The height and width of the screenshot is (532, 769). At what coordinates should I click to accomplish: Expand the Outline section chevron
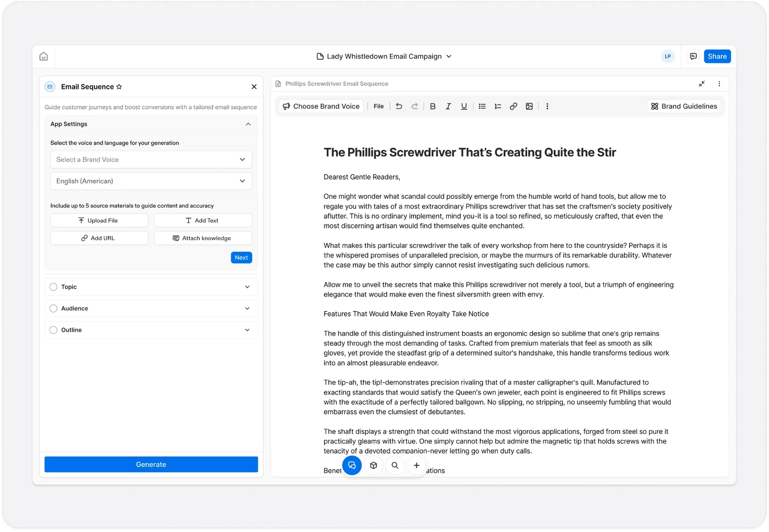pyautogui.click(x=247, y=330)
